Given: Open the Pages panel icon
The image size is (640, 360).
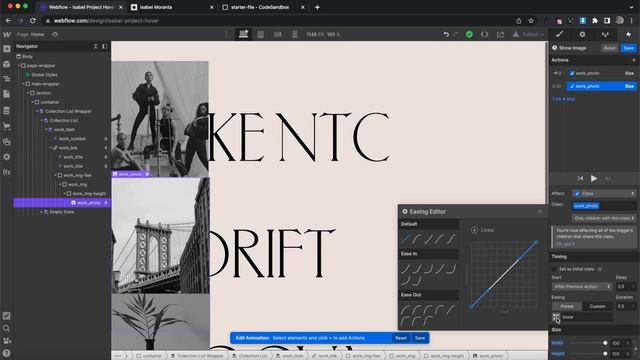Looking at the screenshot, I should pos(7,94).
